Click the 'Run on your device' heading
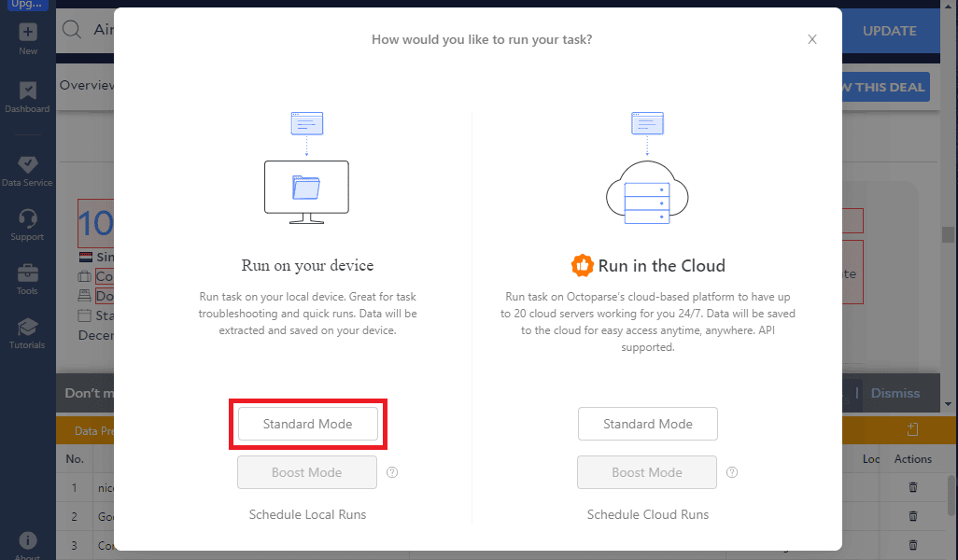The image size is (958, 560). [307, 266]
